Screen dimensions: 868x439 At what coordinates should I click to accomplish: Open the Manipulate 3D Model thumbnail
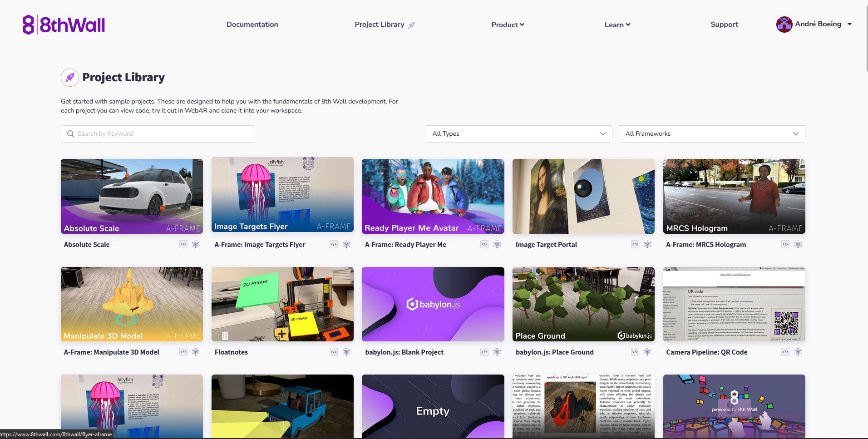point(132,304)
